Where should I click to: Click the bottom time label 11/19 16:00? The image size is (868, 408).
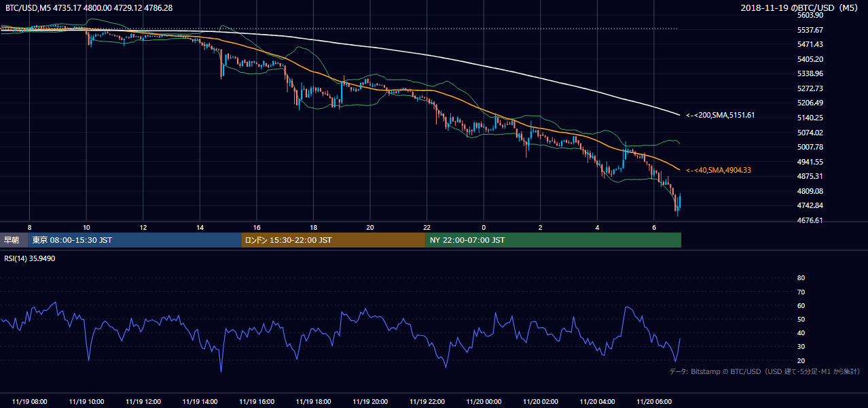pos(256,402)
